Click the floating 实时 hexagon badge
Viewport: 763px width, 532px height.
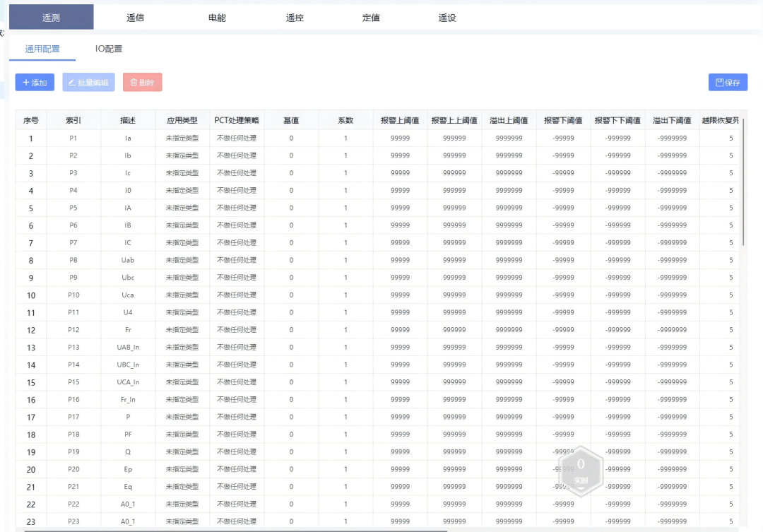pyautogui.click(x=581, y=469)
